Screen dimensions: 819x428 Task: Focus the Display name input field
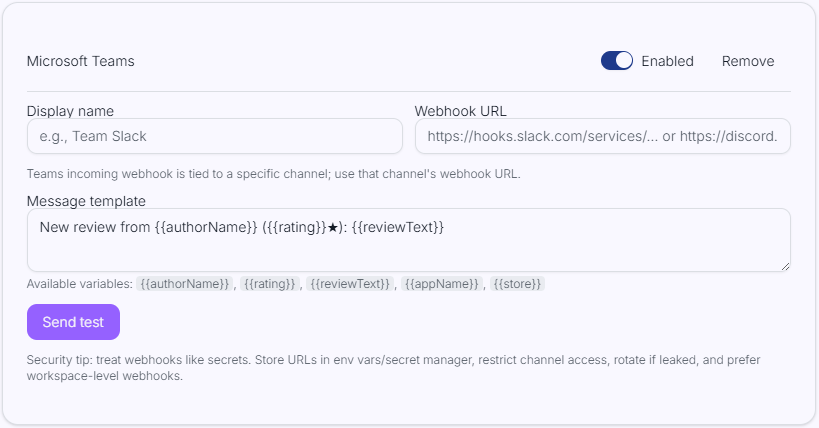click(x=214, y=136)
